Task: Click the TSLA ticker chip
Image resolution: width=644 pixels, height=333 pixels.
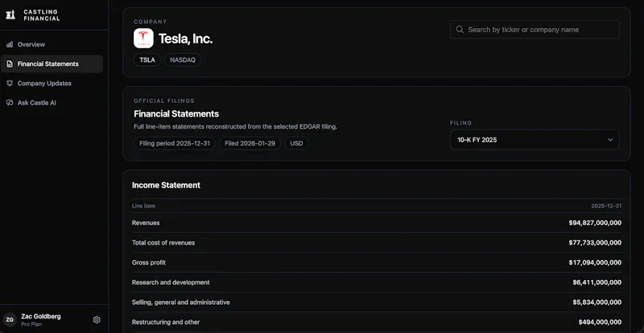Action: point(147,60)
